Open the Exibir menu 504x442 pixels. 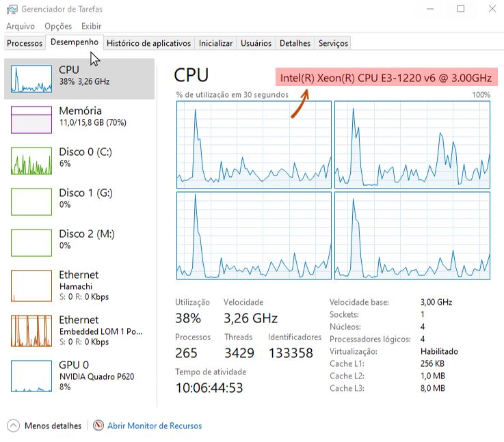click(x=91, y=26)
